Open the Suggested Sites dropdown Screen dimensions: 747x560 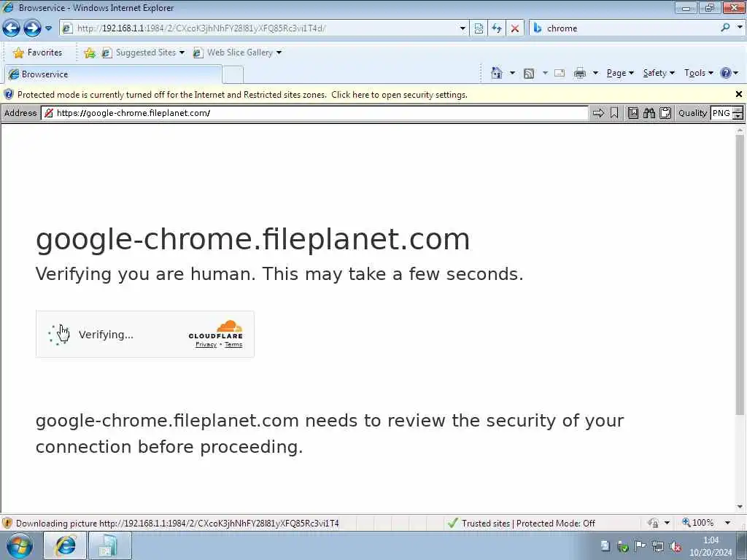[182, 52]
